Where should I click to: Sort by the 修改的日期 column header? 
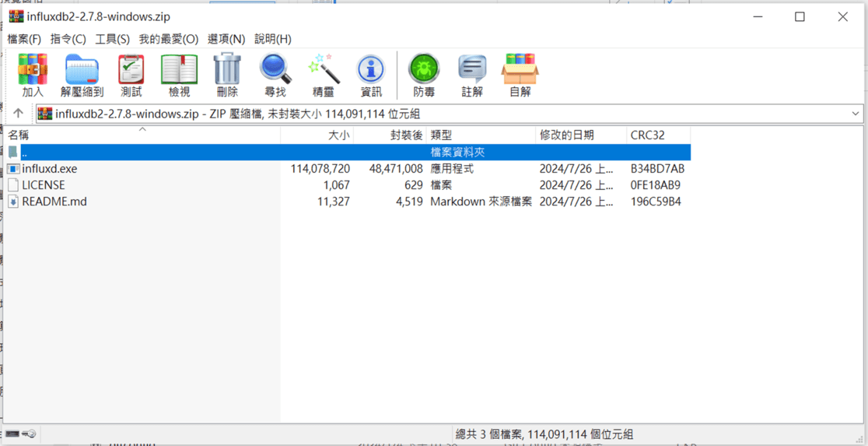pyautogui.click(x=581, y=135)
